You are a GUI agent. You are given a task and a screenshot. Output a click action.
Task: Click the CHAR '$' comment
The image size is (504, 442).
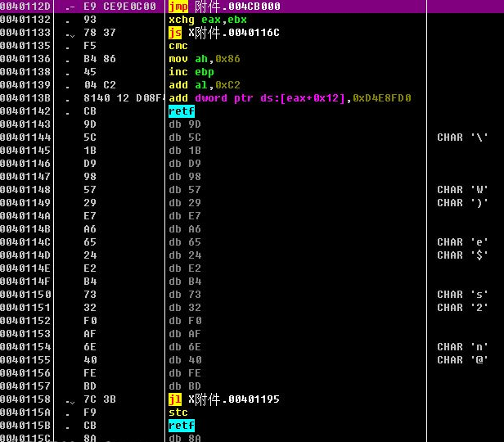click(462, 255)
